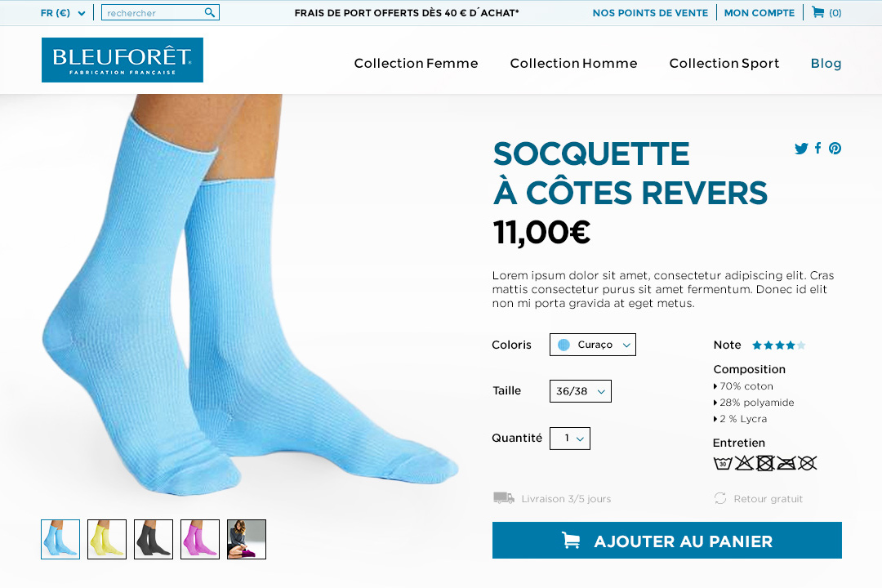Open the Collection Sport menu

[724, 63]
